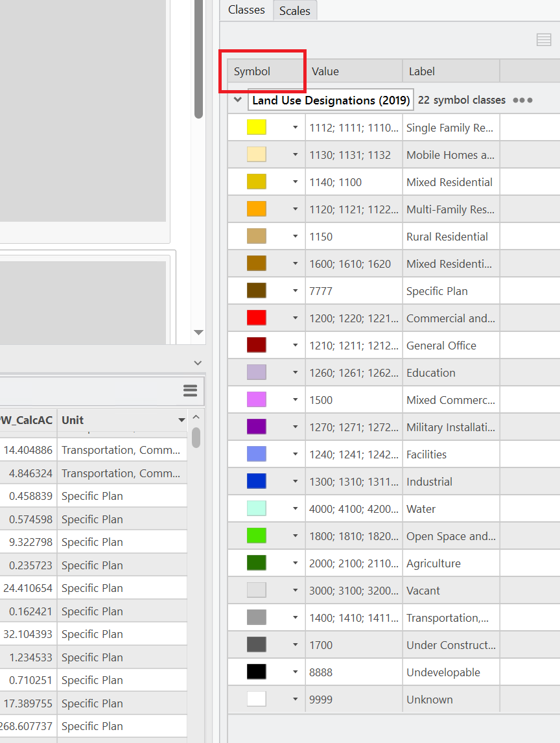Open the attribute table hamburger menu
Viewport: 560px width, 743px height.
190,390
